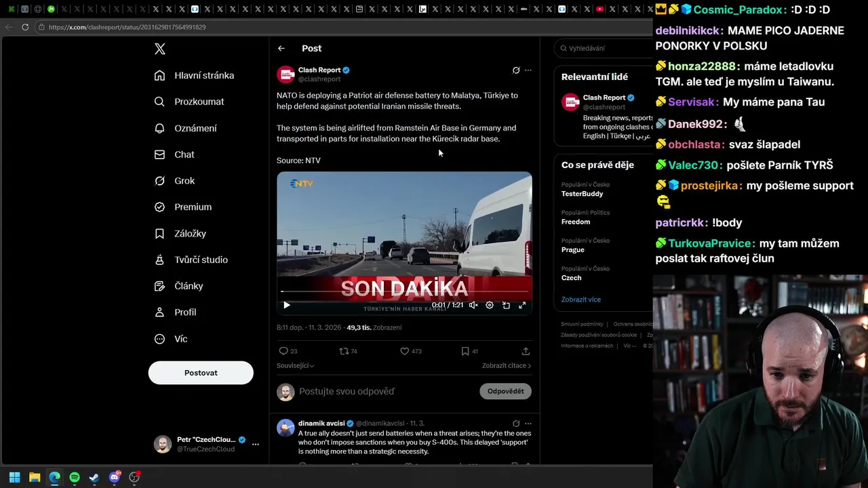This screenshot has height=488, width=868.
Task: Open Záložky bookmarks in sidebar
Action: tap(180, 233)
